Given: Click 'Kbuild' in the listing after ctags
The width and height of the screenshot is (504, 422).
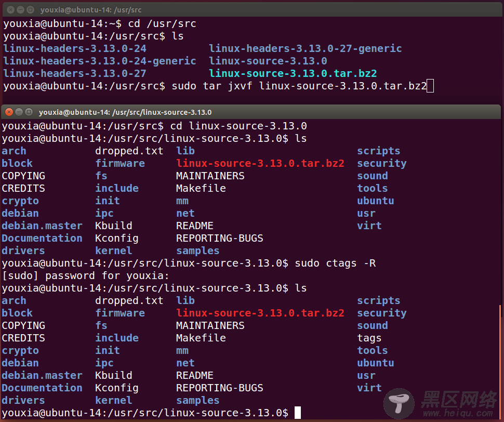Looking at the screenshot, I should coord(113,375).
